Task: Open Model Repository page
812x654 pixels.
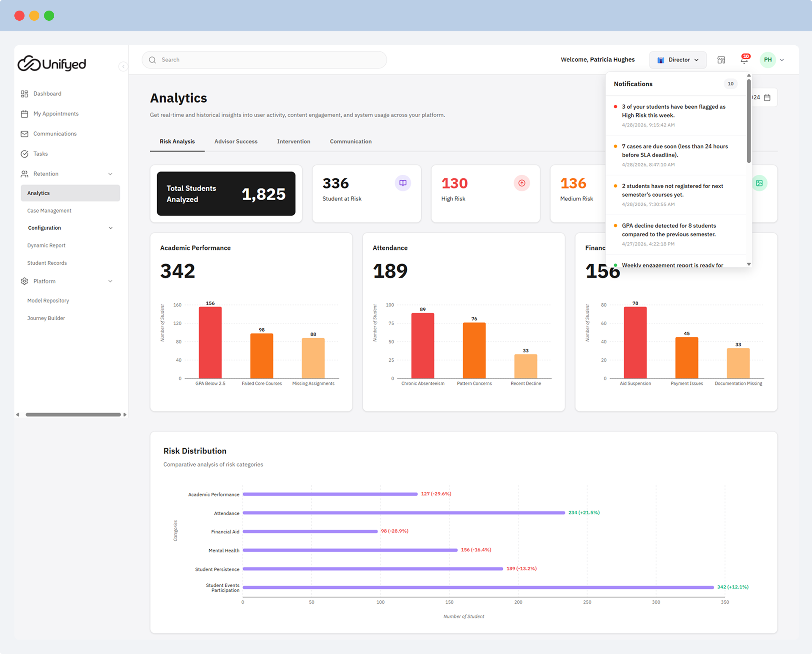Action: point(48,301)
